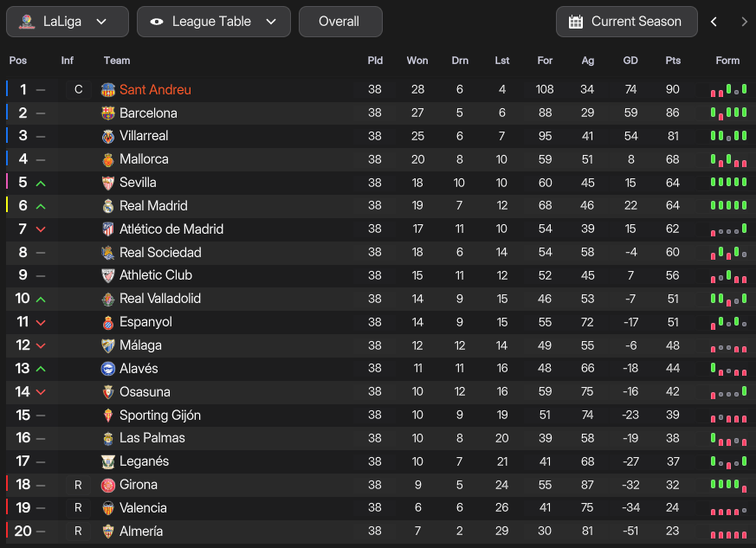This screenshot has width=756, height=548.
Task: Click Real Madrid's crest icon
Action: [x=108, y=206]
